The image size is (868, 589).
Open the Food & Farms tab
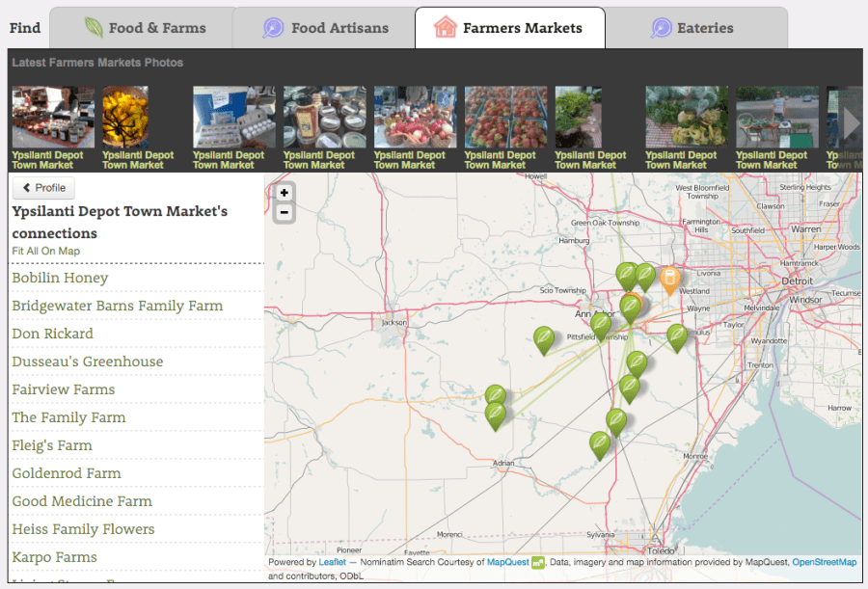(x=145, y=28)
